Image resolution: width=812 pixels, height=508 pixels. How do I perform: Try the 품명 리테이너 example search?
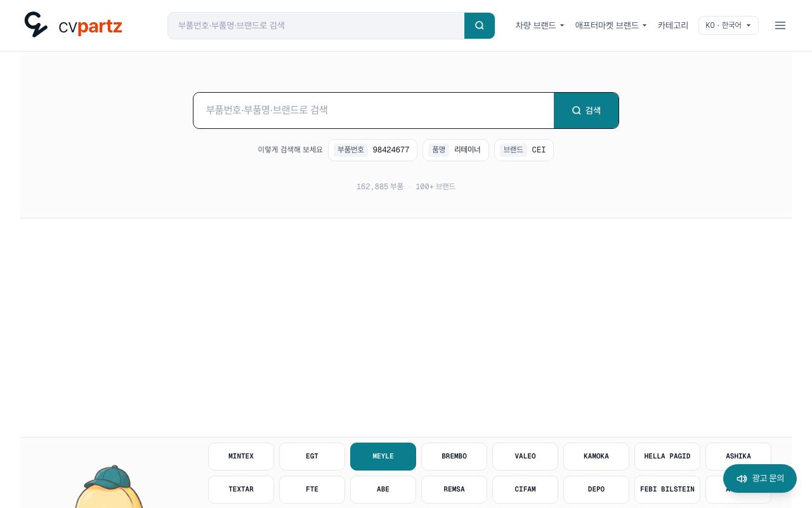(455, 150)
